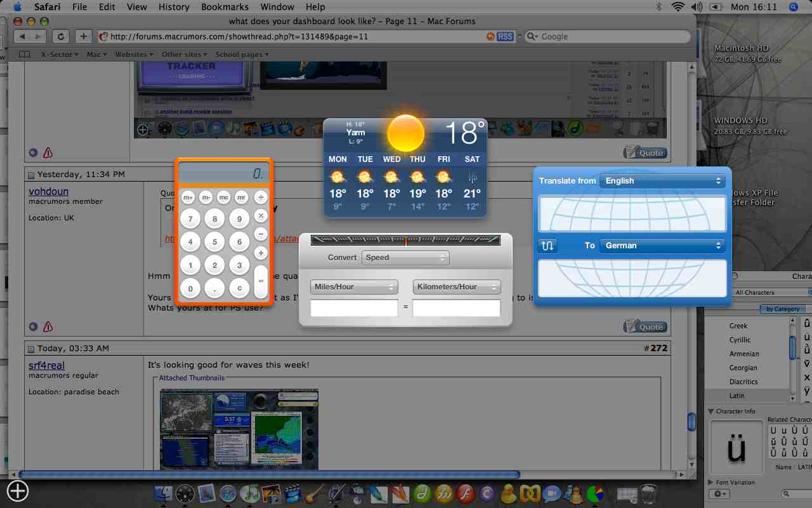
Task: Launch iTunes from the Dock
Action: tap(250, 493)
